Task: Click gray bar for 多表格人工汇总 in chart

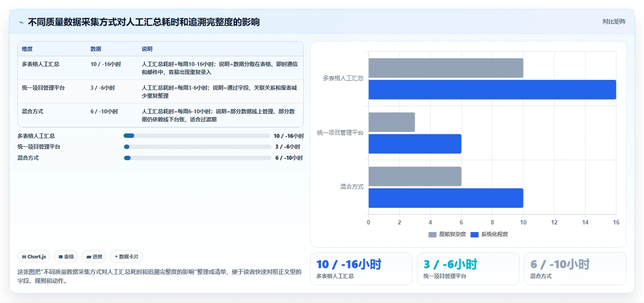Action: tap(446, 68)
